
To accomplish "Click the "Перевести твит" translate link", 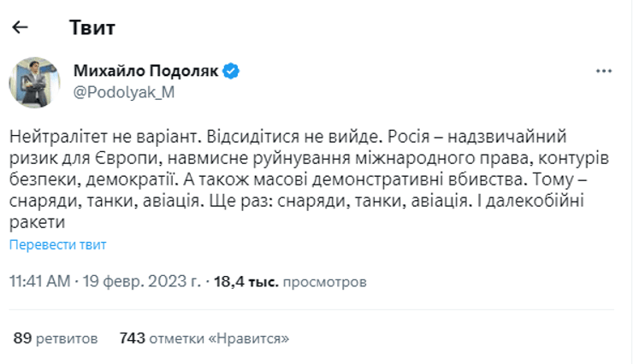I will coord(58,245).
